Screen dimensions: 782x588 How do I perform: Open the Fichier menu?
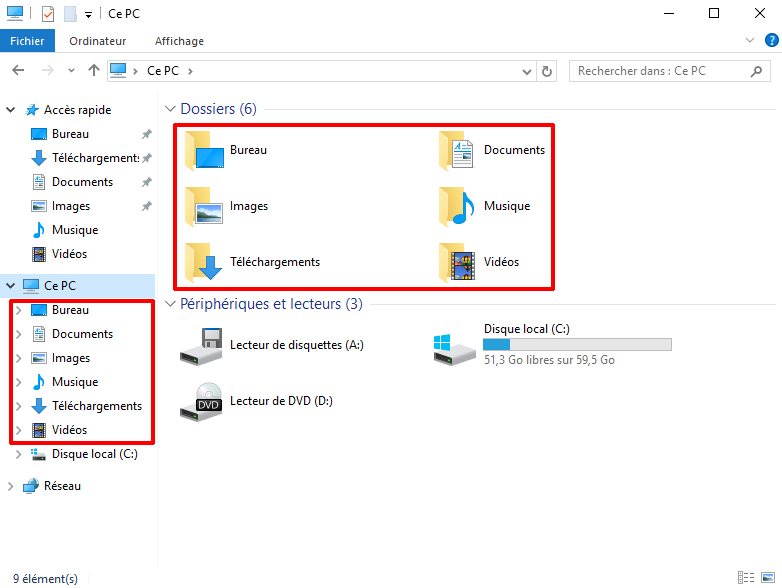(x=27, y=41)
